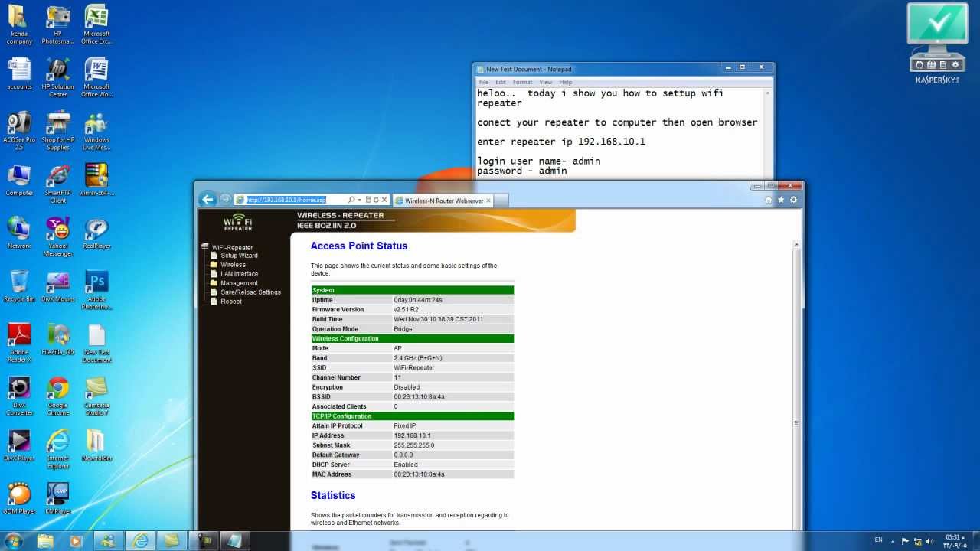Open Notepad View menu
980x551 pixels.
pyautogui.click(x=545, y=82)
